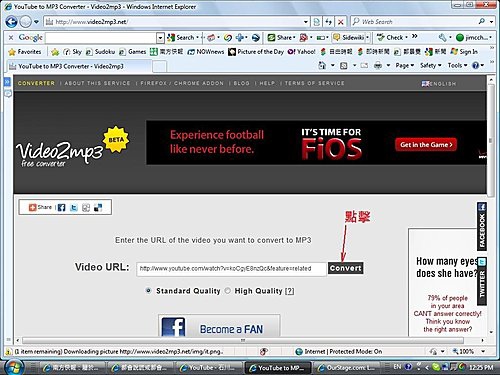
Task: Open the Favorites star button
Action: coord(25,52)
